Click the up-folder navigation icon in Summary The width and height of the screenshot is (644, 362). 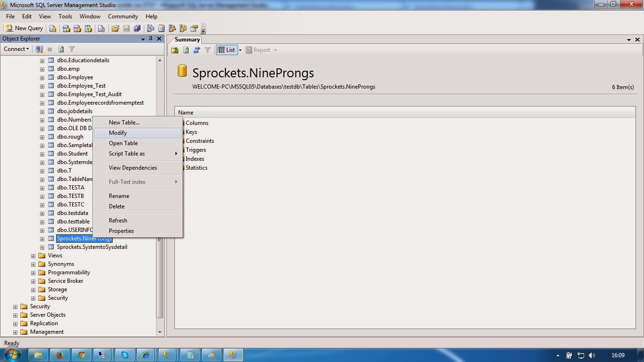coord(174,50)
